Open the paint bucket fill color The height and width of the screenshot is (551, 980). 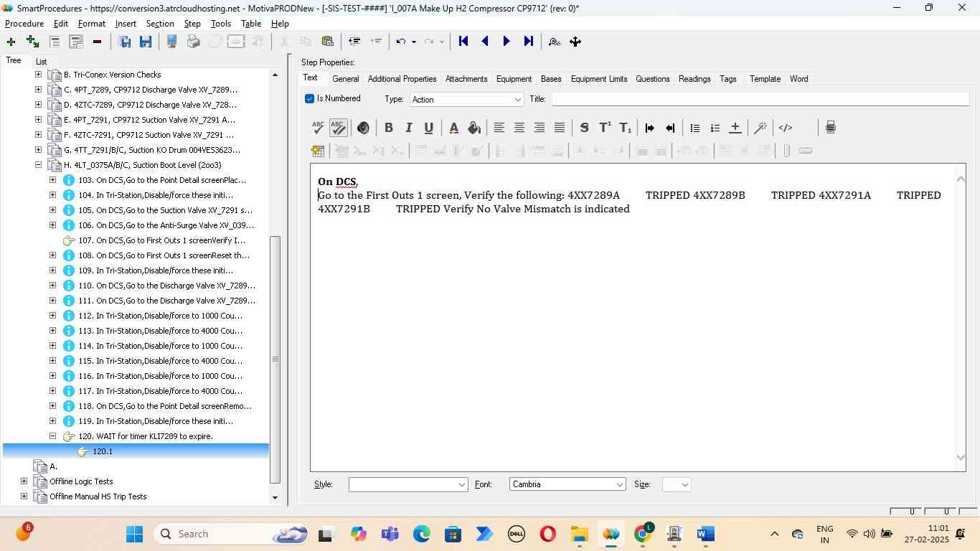coord(473,128)
